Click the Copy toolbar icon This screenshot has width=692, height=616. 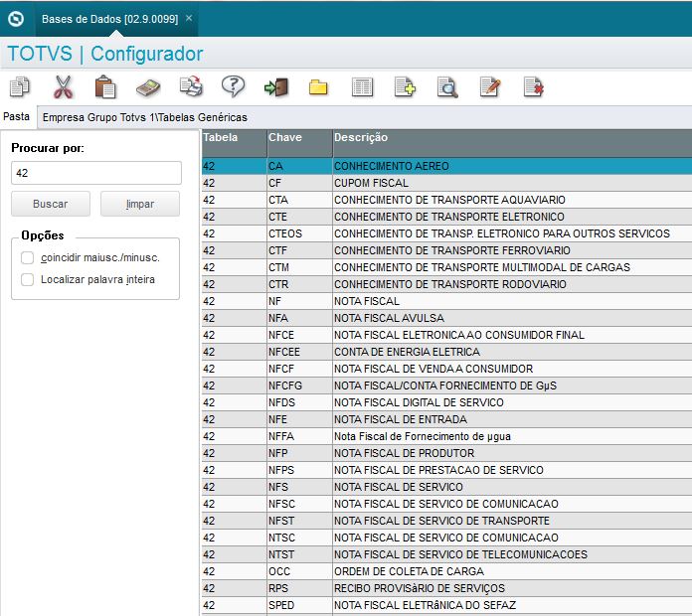click(x=20, y=86)
